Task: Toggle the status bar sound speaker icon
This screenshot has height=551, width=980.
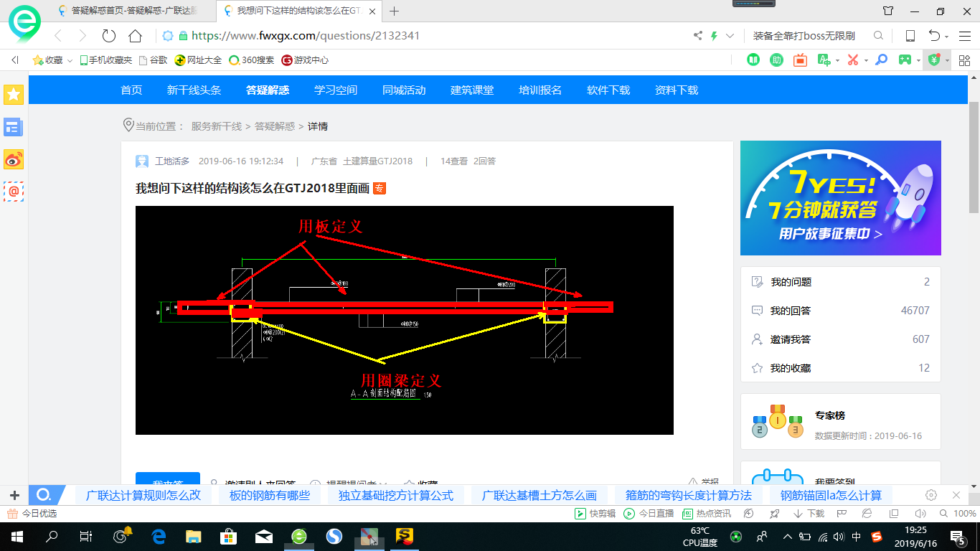Action: (920, 514)
